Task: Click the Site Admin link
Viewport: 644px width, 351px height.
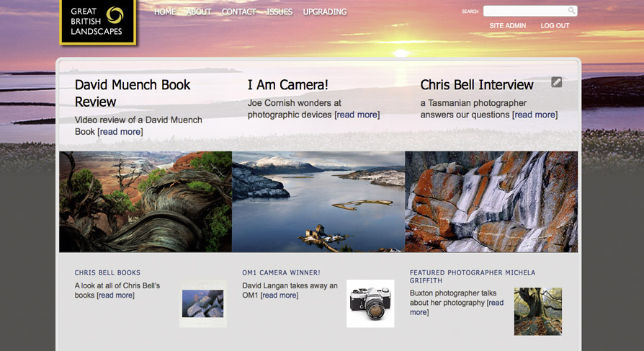Action: point(508,26)
